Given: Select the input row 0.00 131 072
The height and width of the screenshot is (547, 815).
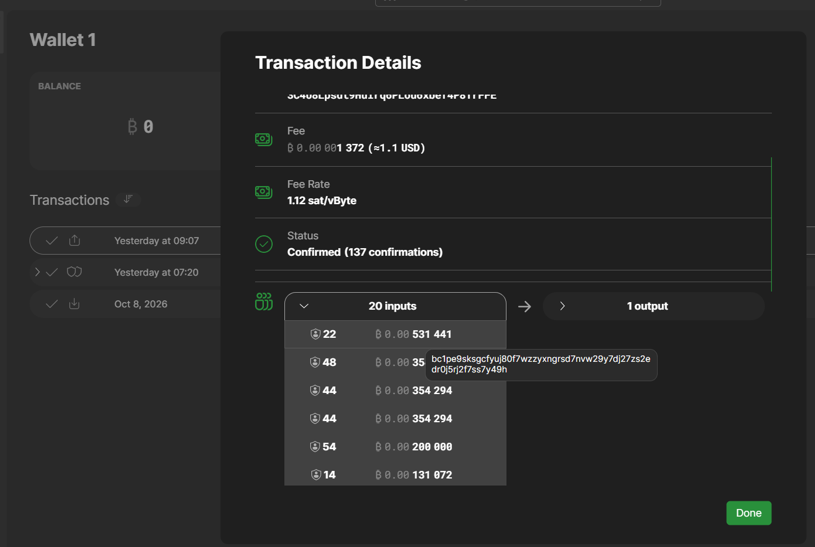Looking at the screenshot, I should pos(395,474).
